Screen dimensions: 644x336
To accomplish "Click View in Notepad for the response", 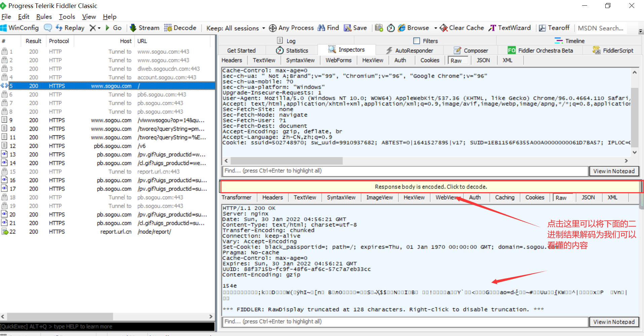I will pos(614,322).
